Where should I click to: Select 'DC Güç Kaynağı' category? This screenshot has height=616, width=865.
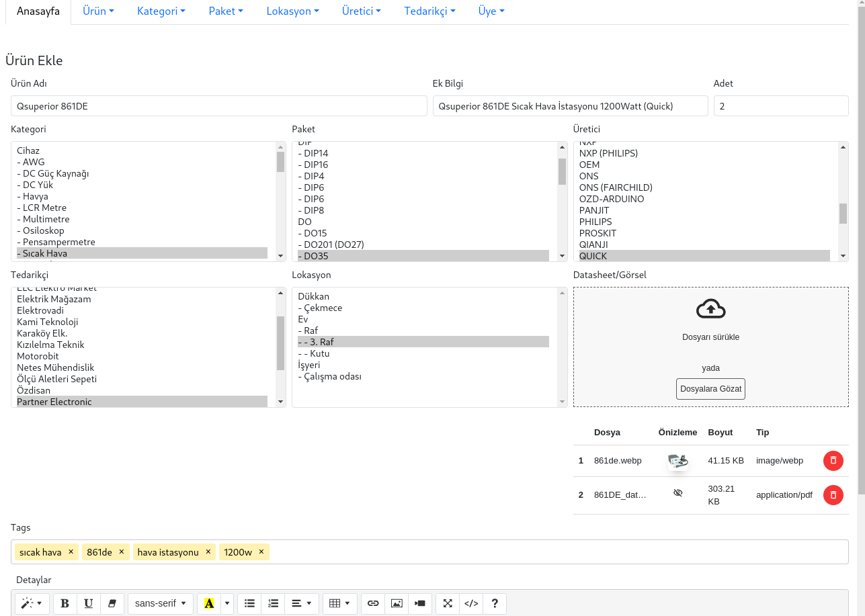click(142, 173)
